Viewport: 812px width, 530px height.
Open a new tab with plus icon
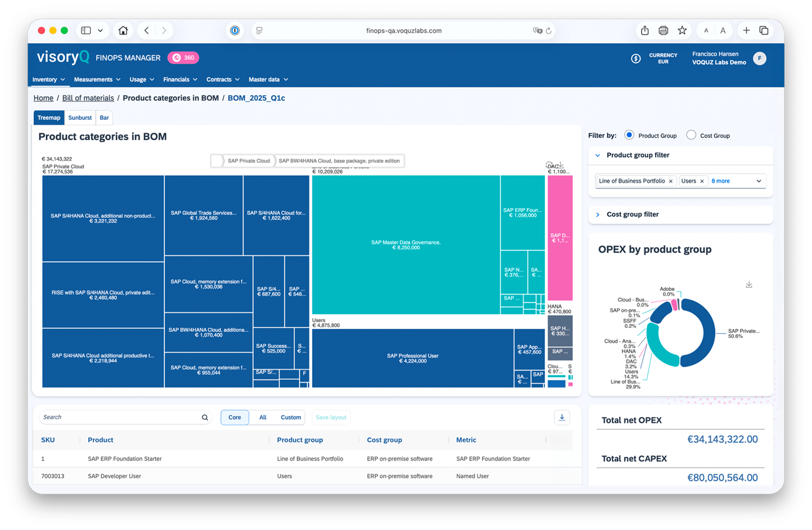point(746,30)
